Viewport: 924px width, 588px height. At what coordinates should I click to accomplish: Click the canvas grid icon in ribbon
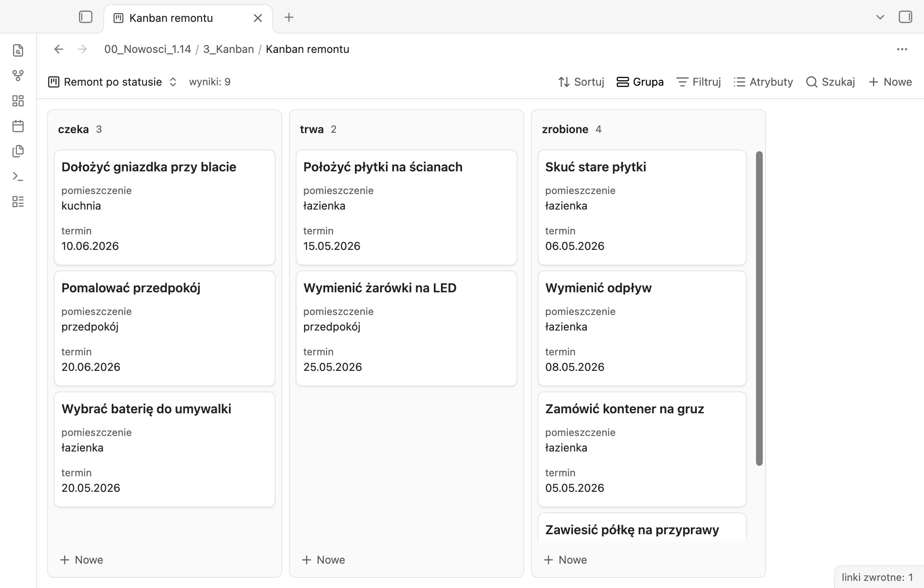[18, 101]
